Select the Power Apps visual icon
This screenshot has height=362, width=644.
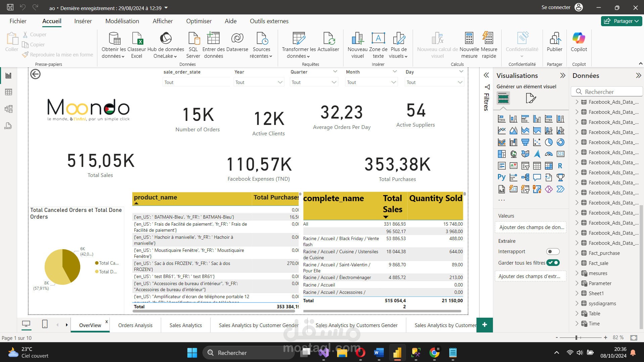[549, 189]
